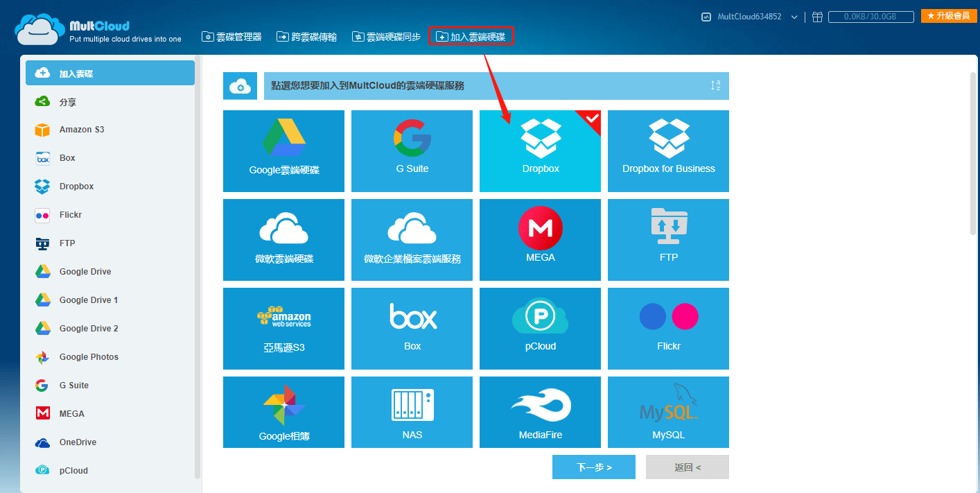This screenshot has height=493, width=980.
Task: Open Dropbox drive in sidebar list
Action: (x=110, y=187)
